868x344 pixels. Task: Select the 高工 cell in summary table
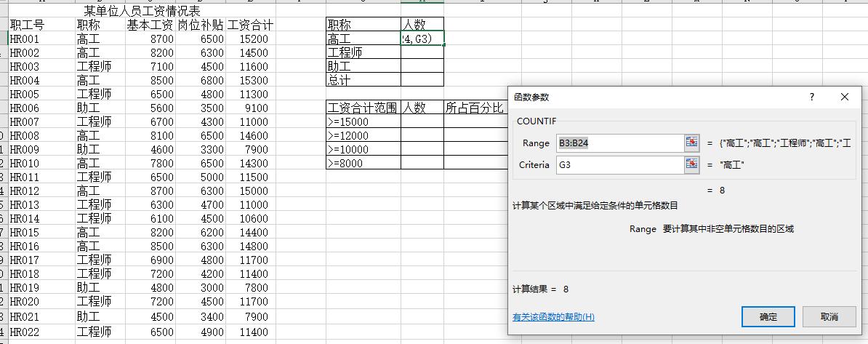[x=363, y=39]
